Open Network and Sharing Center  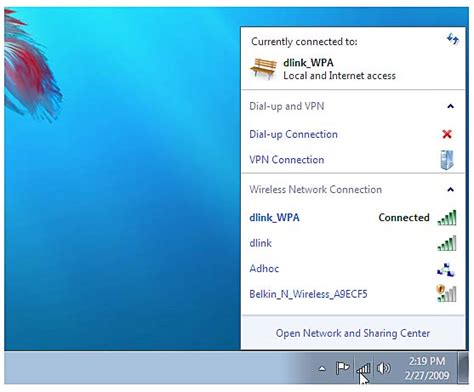point(353,333)
